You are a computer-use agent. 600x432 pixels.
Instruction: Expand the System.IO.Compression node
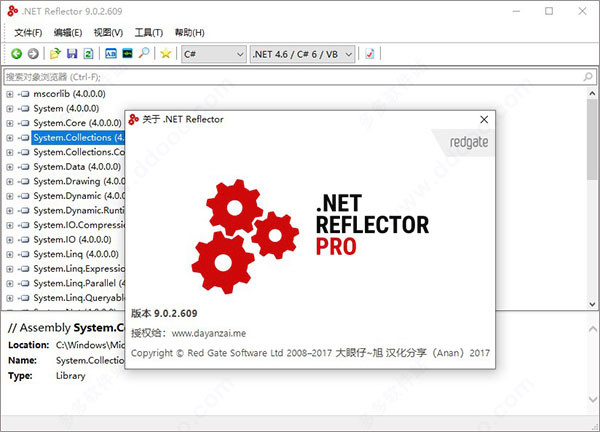pos(10,225)
